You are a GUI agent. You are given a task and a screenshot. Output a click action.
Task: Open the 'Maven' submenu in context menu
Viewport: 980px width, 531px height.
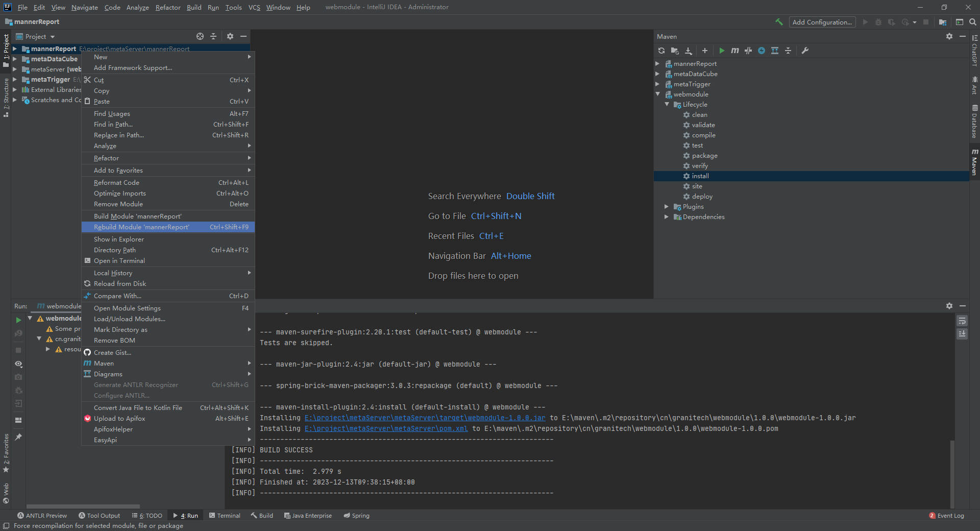(x=168, y=364)
